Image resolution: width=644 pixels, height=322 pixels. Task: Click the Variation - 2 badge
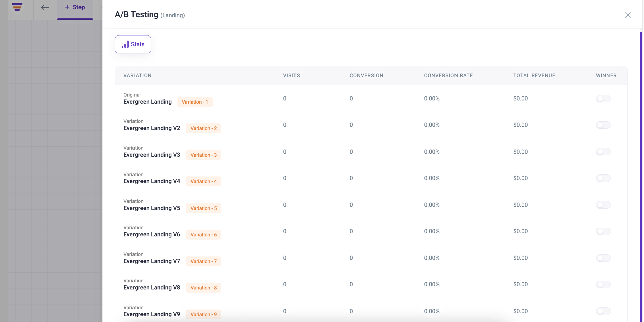204,128
